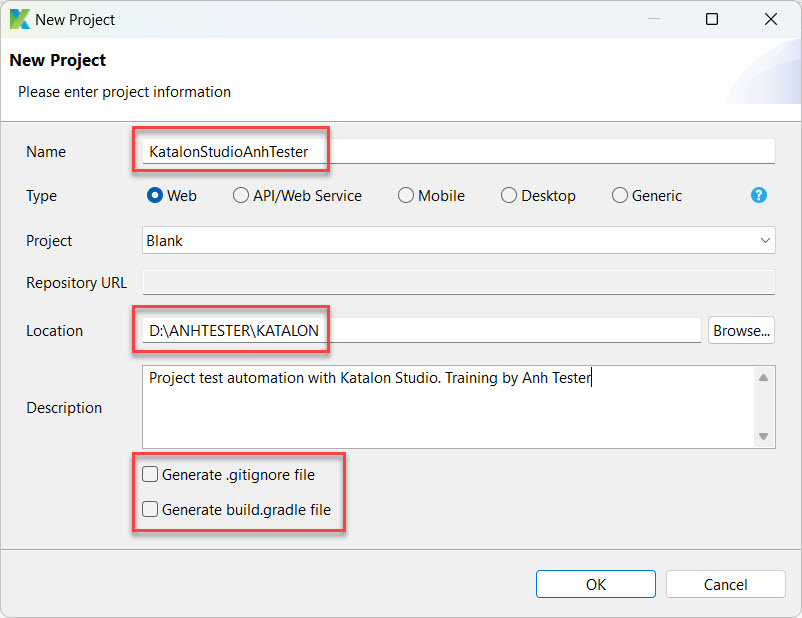Image resolution: width=802 pixels, height=618 pixels.
Task: Close the New Project dialog
Action: click(x=771, y=19)
